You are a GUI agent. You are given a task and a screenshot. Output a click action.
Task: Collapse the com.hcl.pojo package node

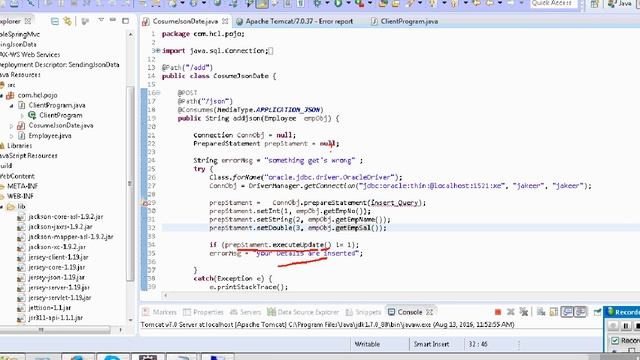point(2,96)
